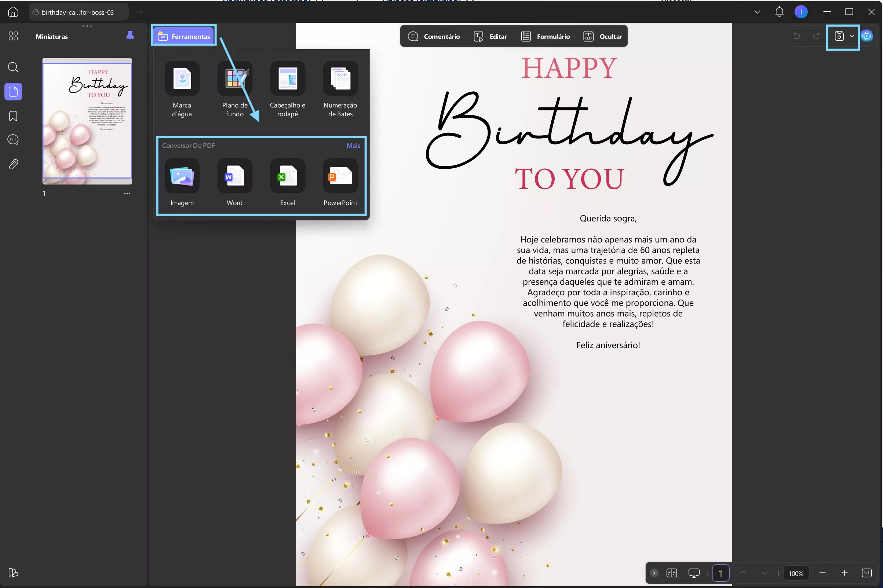The width and height of the screenshot is (883, 588).
Task: Click the Mais link in Conversor De PDF
Action: click(x=353, y=146)
